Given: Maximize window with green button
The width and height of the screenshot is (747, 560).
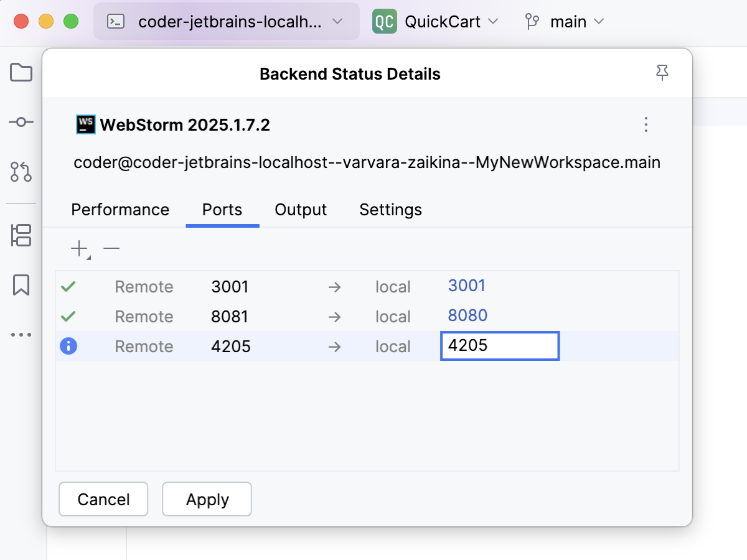Looking at the screenshot, I should [71, 21].
